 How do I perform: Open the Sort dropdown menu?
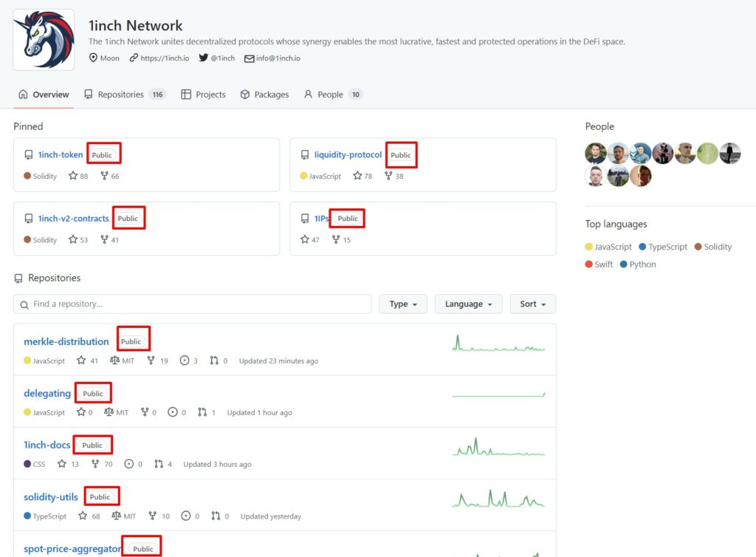[533, 304]
